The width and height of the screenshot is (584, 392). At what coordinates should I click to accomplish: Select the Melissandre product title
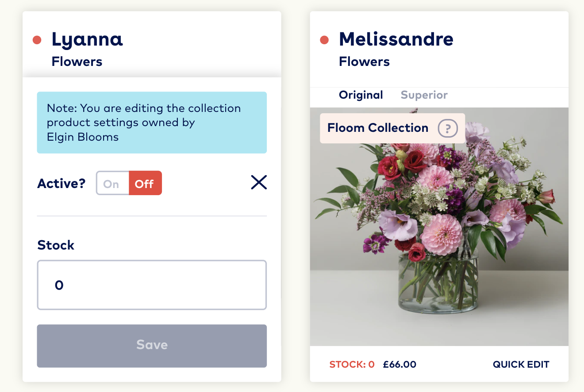click(x=396, y=39)
